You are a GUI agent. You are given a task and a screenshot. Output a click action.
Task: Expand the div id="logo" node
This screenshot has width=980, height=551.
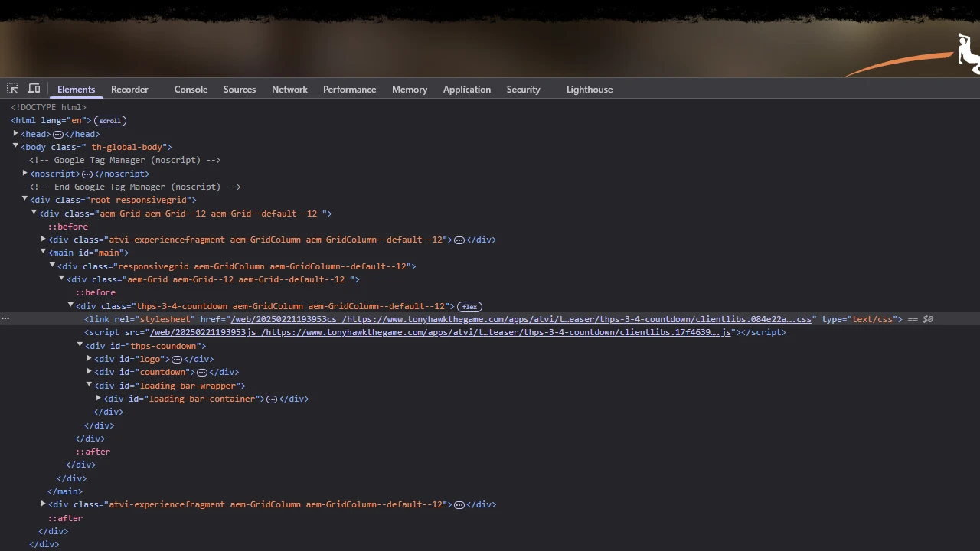click(x=89, y=358)
